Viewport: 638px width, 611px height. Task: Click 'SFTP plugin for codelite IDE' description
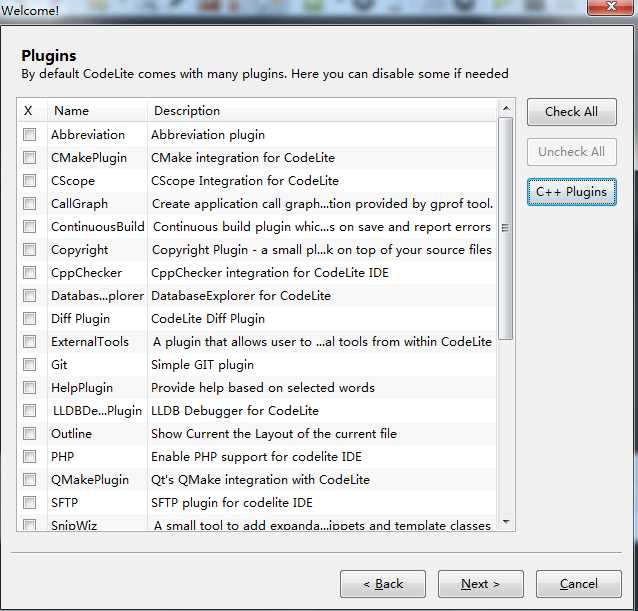232,502
